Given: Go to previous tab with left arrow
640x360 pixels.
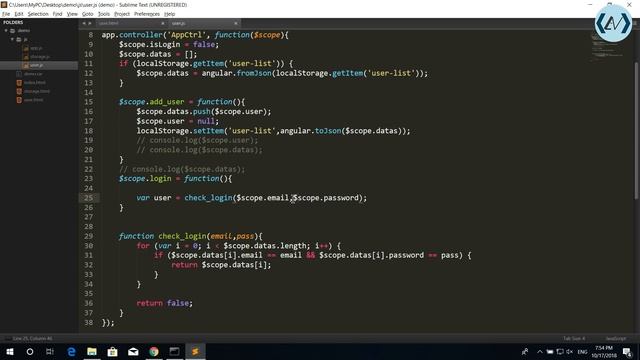Looking at the screenshot, I should [x=84, y=23].
